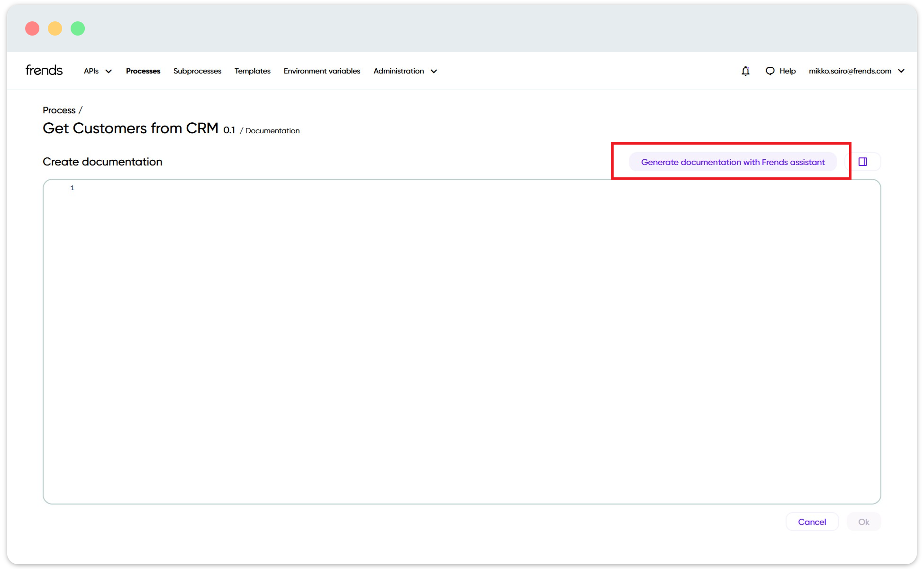The height and width of the screenshot is (569, 924).
Task: Open notifications via the bell icon
Action: tap(745, 71)
